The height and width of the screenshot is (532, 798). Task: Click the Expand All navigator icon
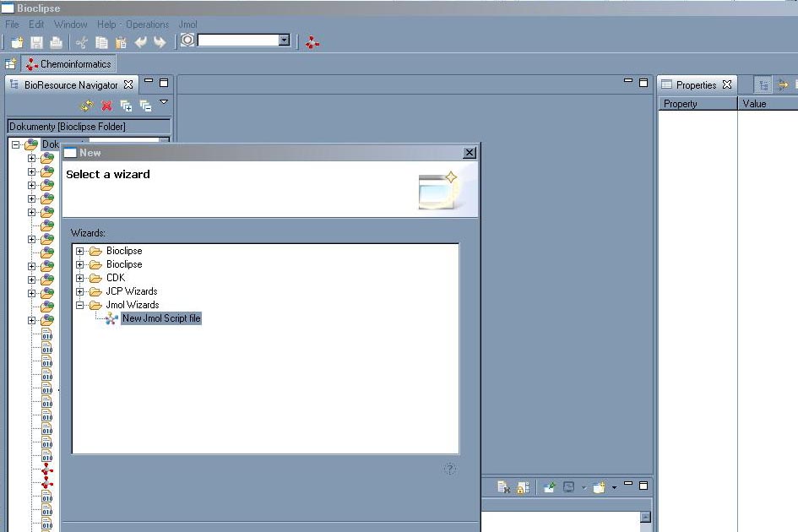pyautogui.click(x=126, y=106)
